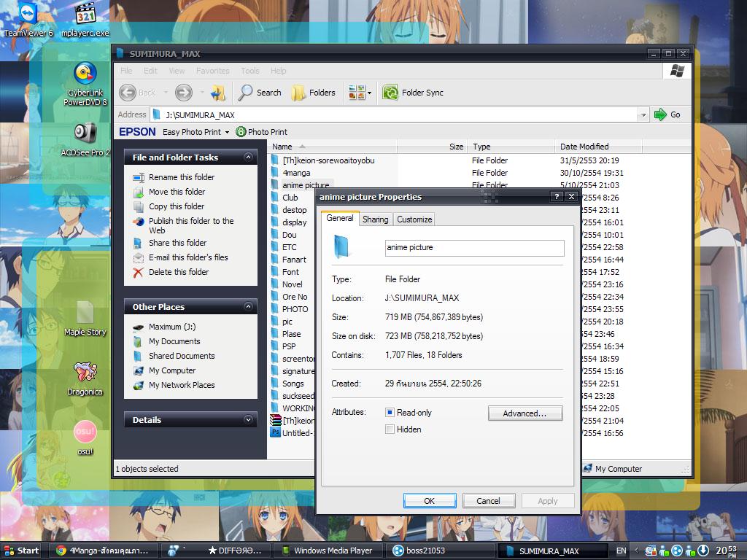Image resolution: width=747 pixels, height=560 pixels.
Task: Click the green Go arrow button
Action: 660,114
